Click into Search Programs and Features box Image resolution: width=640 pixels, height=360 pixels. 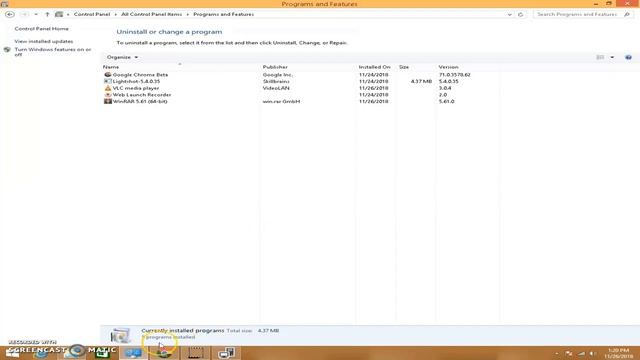point(577,14)
